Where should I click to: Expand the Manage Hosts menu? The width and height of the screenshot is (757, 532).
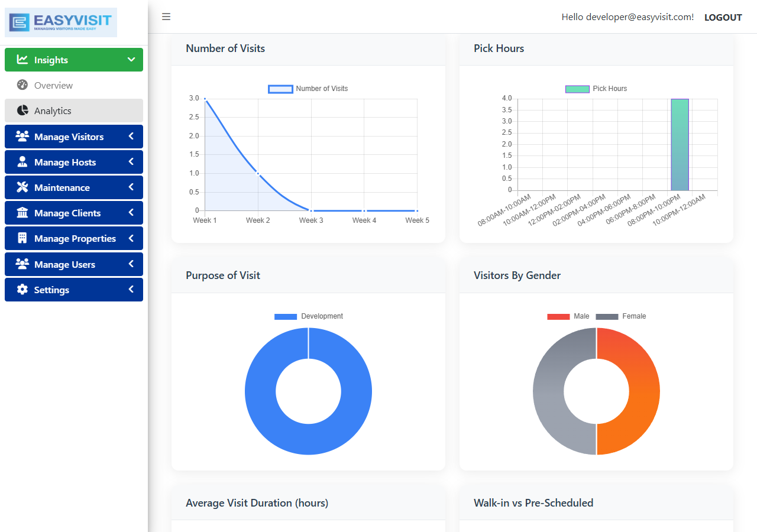(74, 161)
